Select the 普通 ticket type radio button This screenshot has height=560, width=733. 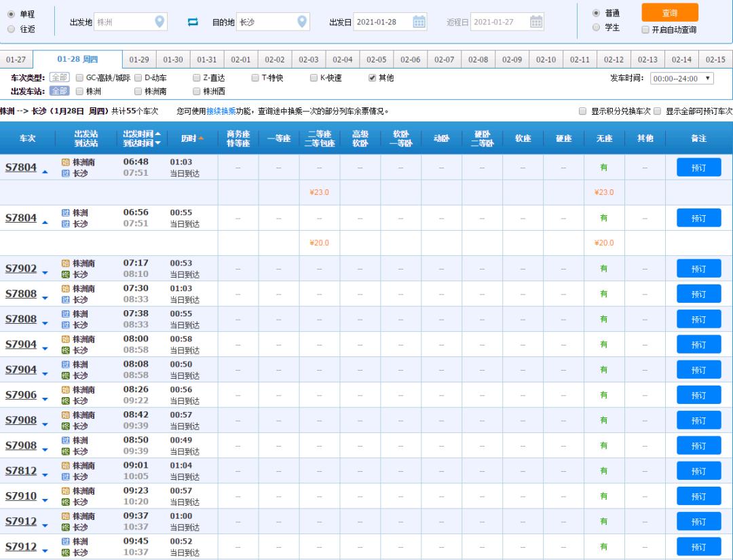[x=596, y=13]
